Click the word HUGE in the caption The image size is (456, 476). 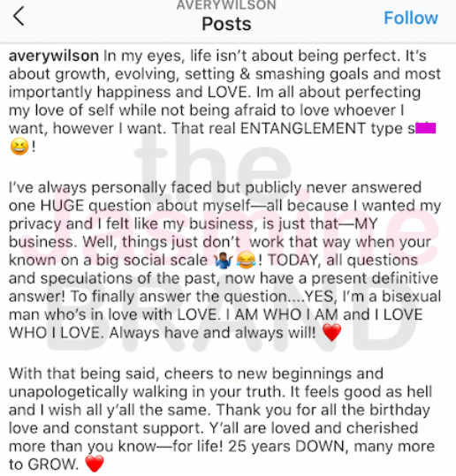(x=62, y=206)
